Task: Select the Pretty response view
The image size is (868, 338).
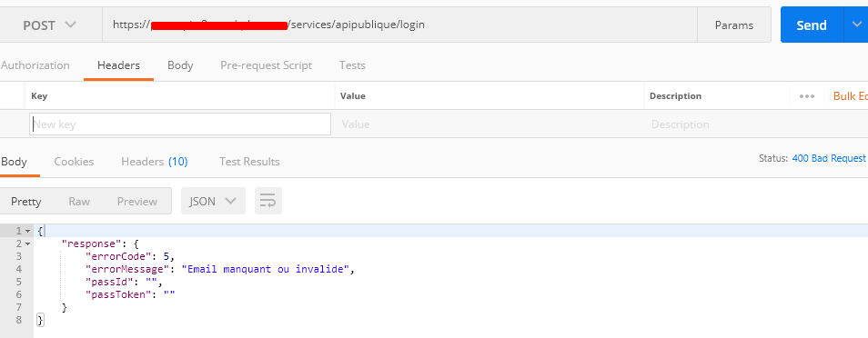Action: pyautogui.click(x=26, y=202)
